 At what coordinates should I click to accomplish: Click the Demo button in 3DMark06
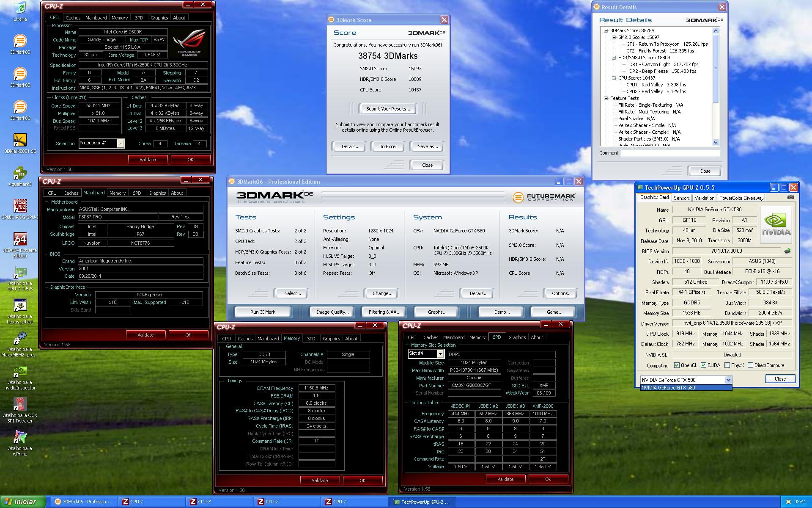tap(502, 312)
